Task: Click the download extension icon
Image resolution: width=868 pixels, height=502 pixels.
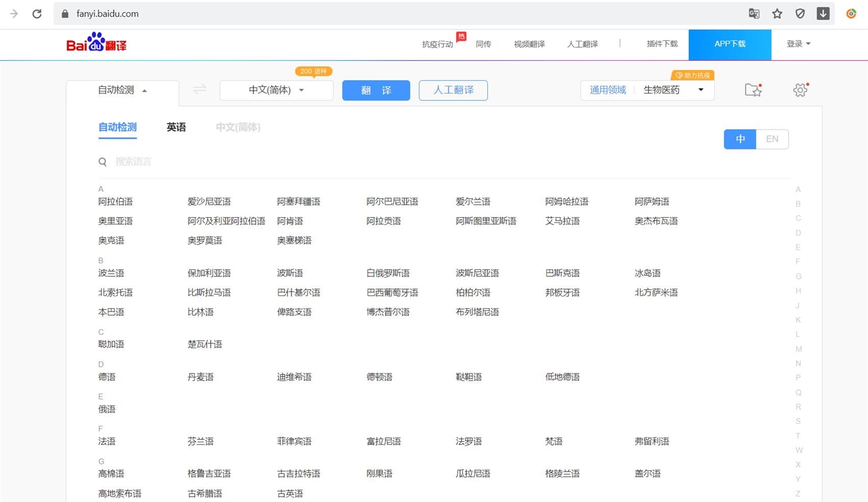Action: [x=823, y=13]
